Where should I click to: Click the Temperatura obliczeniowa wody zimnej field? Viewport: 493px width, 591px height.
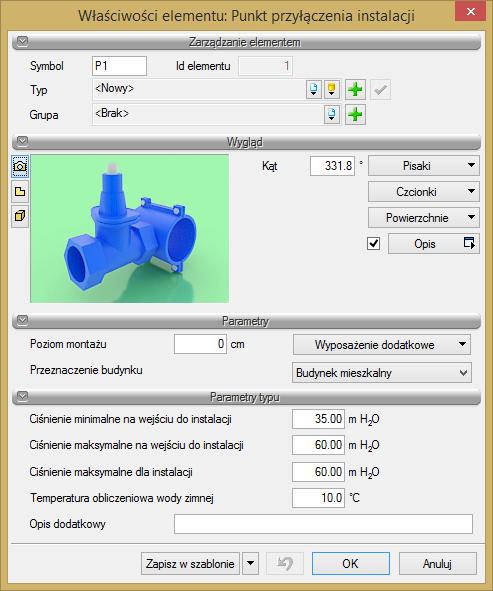coord(318,498)
